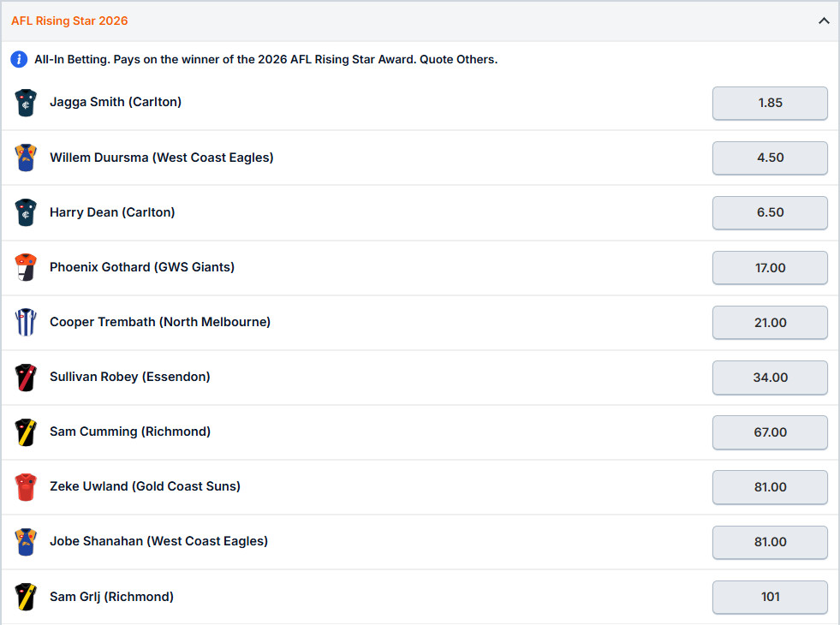Viewport: 840px width, 625px height.
Task: Collapse the AFL Rising Star 2026 section chevron
Action: click(x=824, y=21)
